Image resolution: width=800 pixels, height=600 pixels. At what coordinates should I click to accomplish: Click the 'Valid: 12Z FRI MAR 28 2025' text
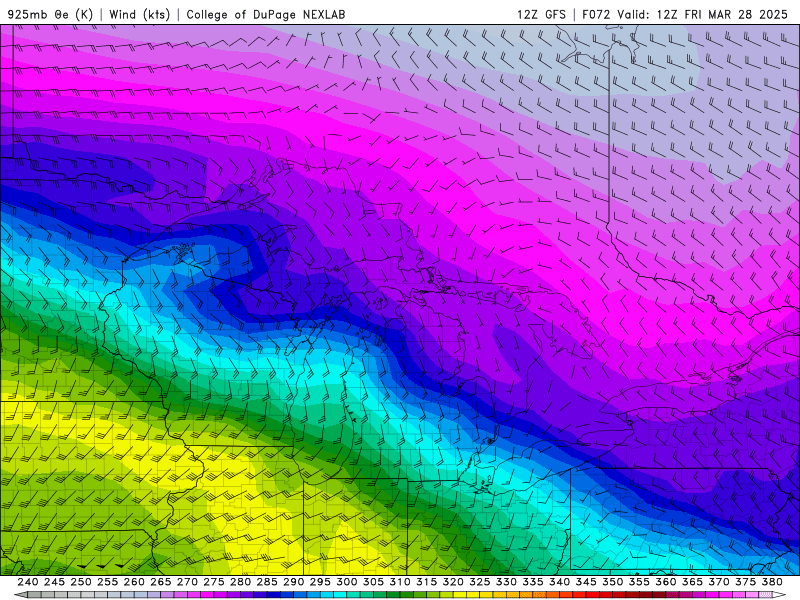point(703,14)
